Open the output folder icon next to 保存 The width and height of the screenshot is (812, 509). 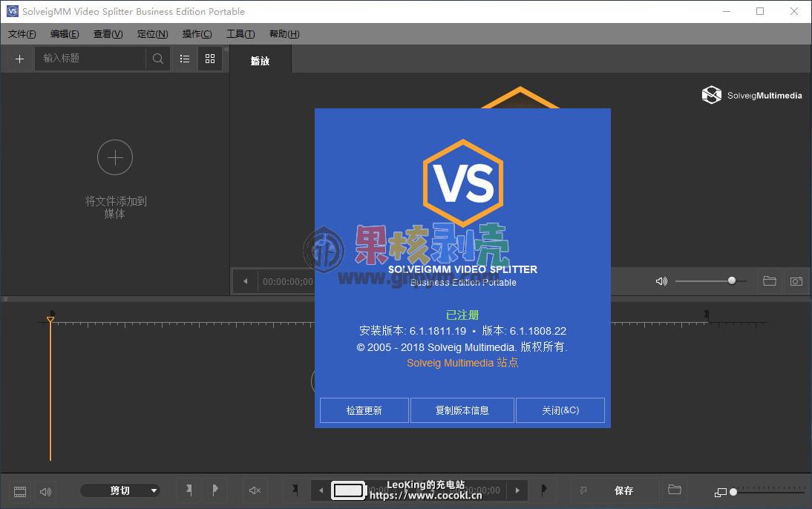[674, 489]
